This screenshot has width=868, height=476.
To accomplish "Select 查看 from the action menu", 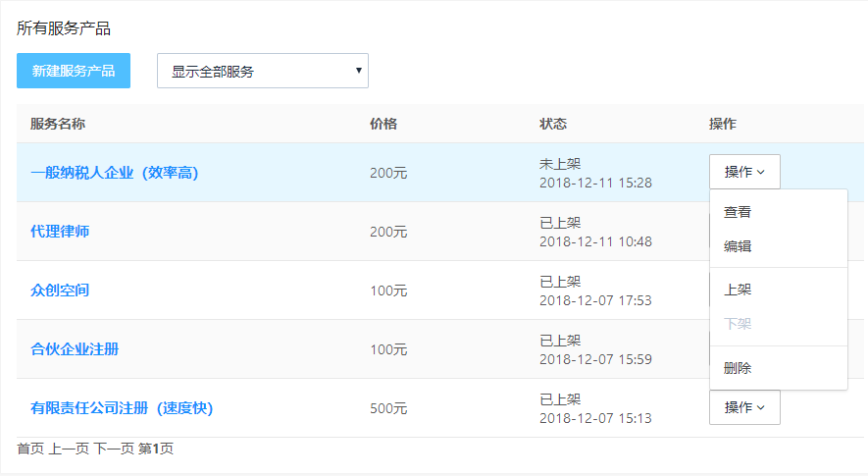I will pyautogui.click(x=738, y=212).
